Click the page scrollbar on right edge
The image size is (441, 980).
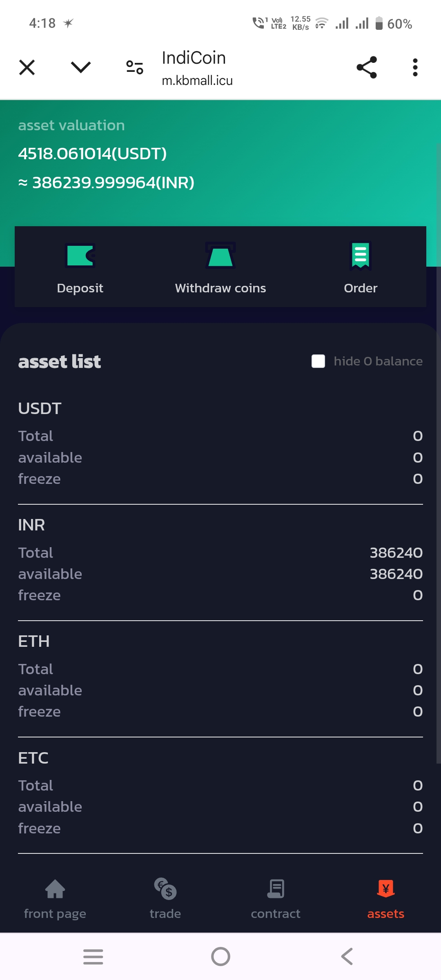click(438, 449)
